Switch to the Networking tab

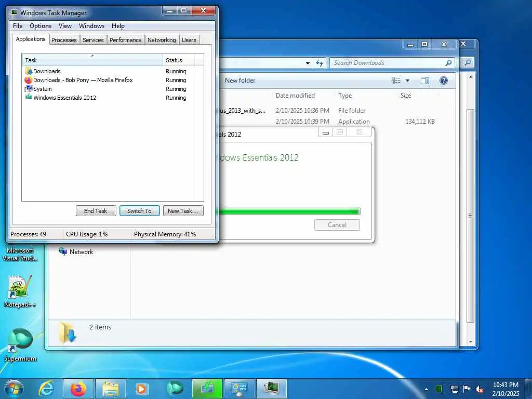[x=162, y=40]
